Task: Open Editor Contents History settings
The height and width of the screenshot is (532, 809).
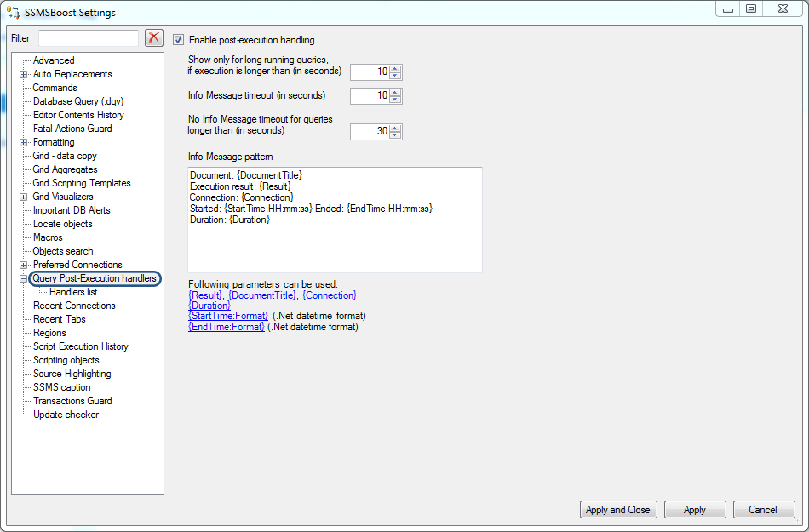Action: coord(78,115)
